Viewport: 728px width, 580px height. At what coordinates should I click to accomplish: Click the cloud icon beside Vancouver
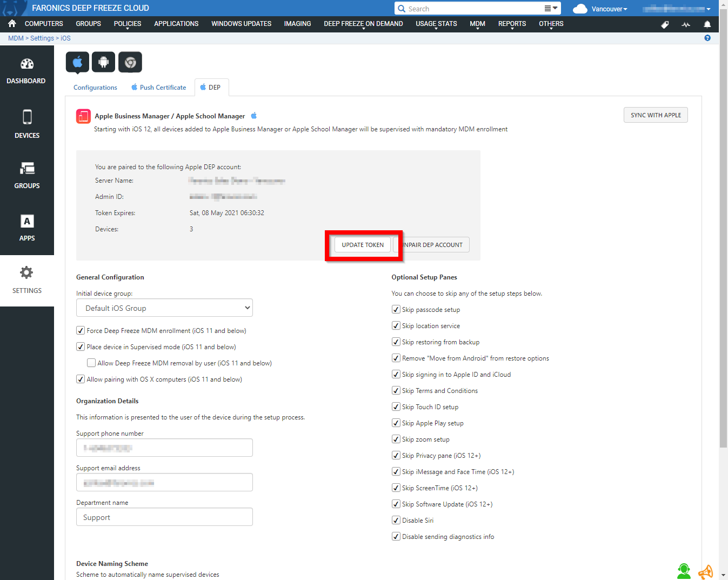coord(580,9)
